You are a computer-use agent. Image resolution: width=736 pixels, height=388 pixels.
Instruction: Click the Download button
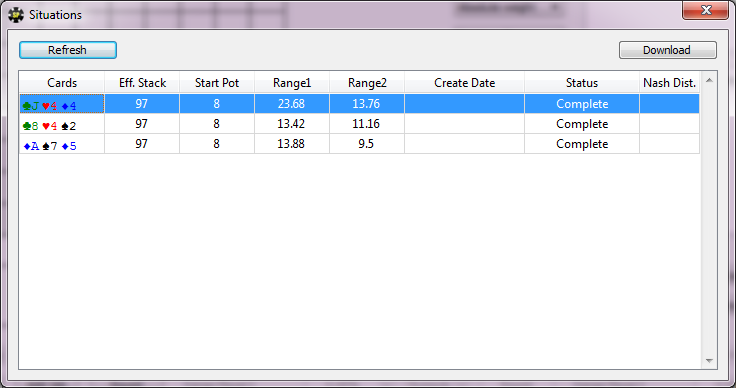(667, 50)
